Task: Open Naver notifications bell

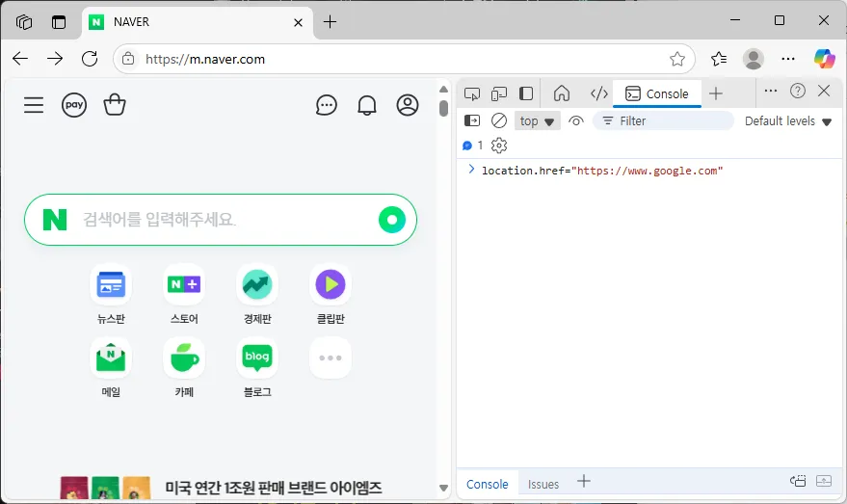Action: [367, 105]
